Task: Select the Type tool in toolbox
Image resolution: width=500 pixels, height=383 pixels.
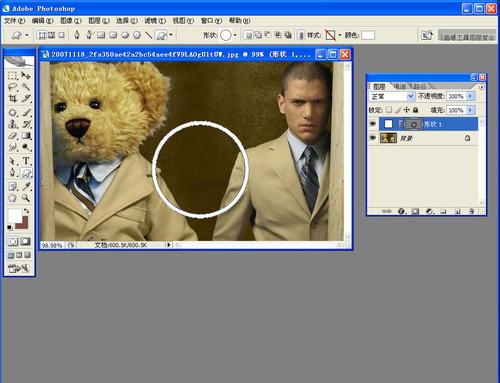Action: tap(26, 161)
